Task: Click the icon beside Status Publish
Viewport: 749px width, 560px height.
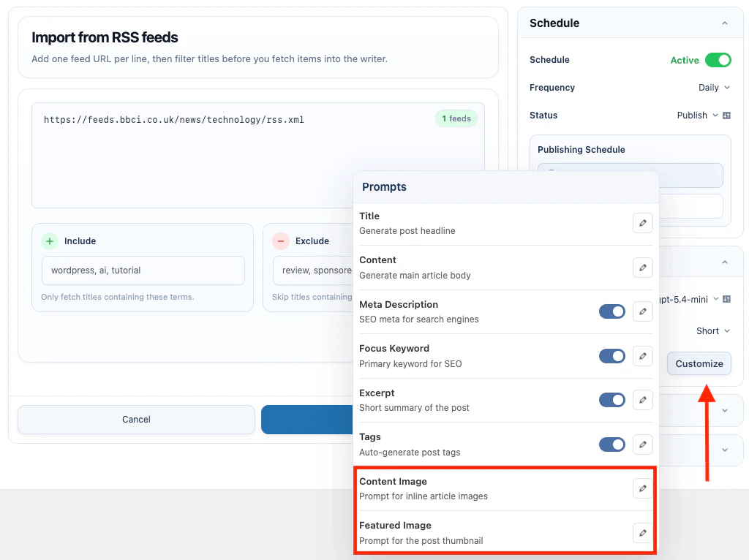Action: tap(726, 116)
